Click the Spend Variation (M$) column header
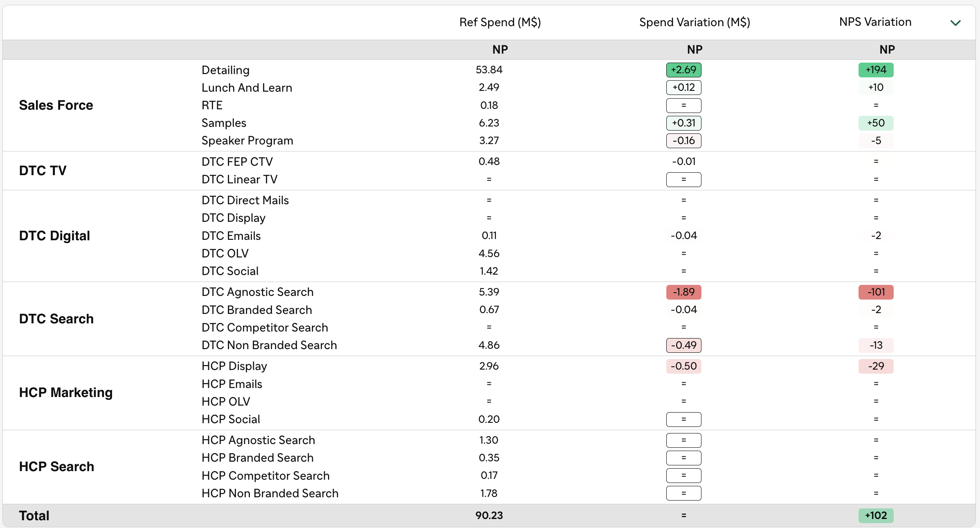Image resolution: width=980 pixels, height=528 pixels. coord(695,22)
